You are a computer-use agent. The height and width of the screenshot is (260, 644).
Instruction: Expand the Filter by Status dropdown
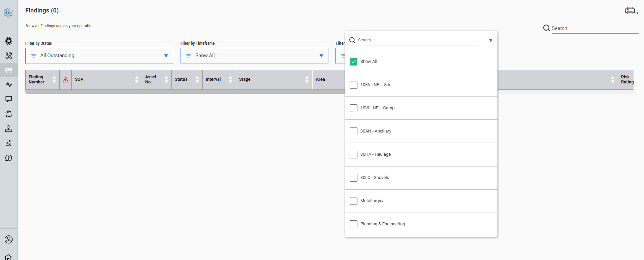click(x=99, y=56)
